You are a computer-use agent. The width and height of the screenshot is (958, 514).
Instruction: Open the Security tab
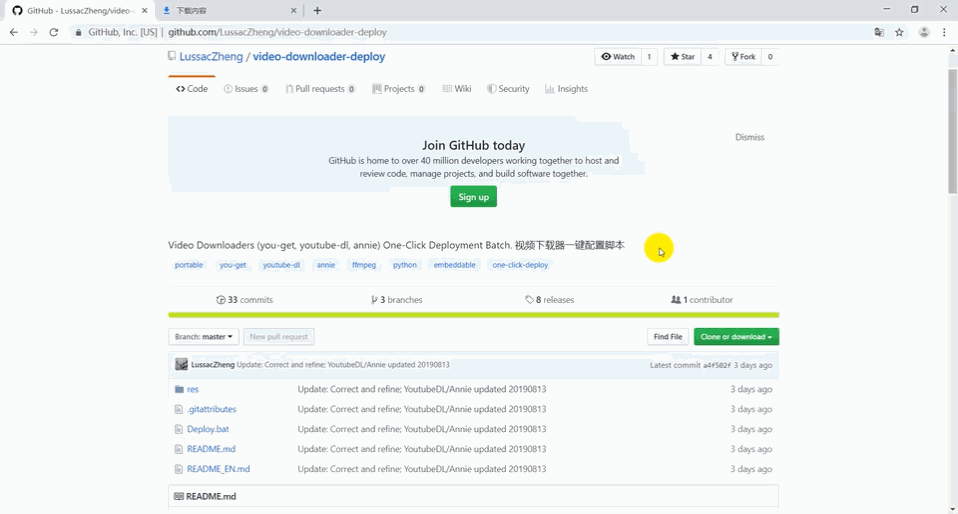point(508,89)
